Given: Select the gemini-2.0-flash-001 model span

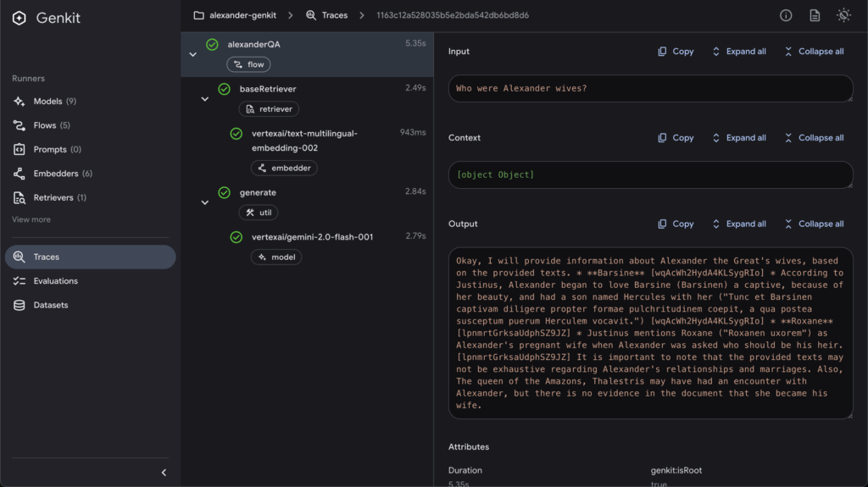Looking at the screenshot, I should tap(312, 237).
